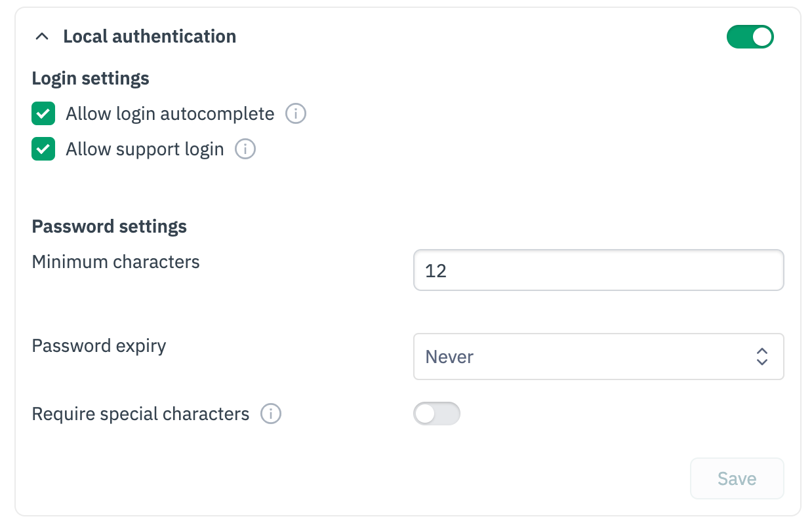The height and width of the screenshot is (523, 812).
Task: Click the Local authentication section title
Action: 150,37
